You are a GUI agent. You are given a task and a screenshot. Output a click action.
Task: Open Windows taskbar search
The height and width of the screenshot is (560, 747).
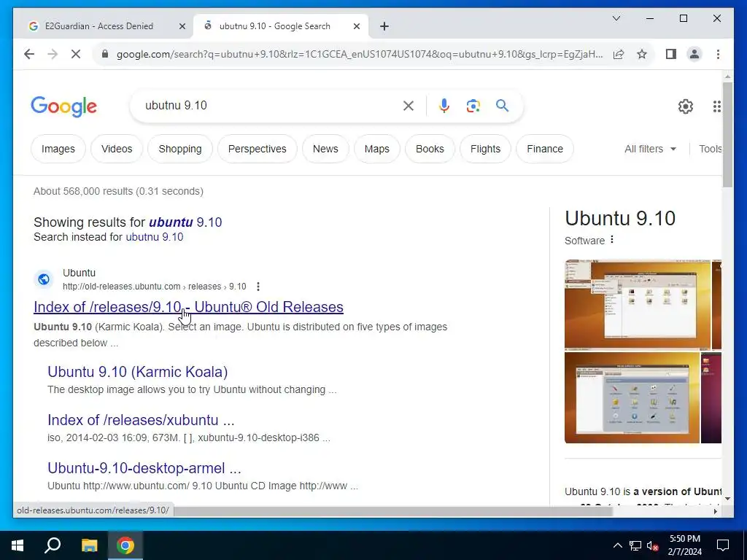pos(53,545)
